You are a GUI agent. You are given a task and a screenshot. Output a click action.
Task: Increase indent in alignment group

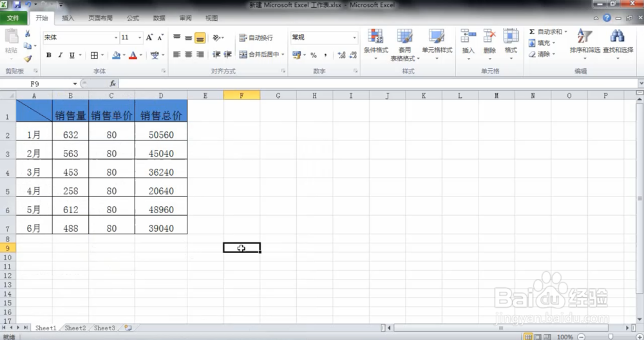[x=228, y=54]
